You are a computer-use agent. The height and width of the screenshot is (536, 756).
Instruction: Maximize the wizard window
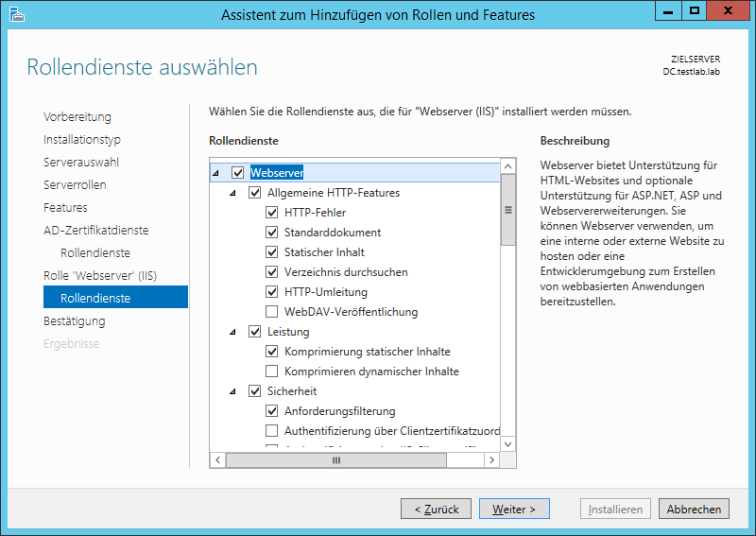click(x=695, y=11)
